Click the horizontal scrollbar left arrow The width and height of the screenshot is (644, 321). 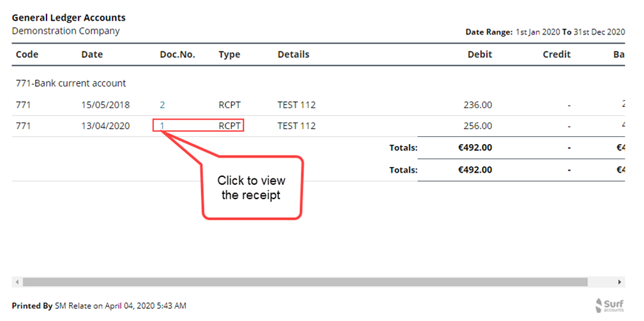click(x=17, y=282)
